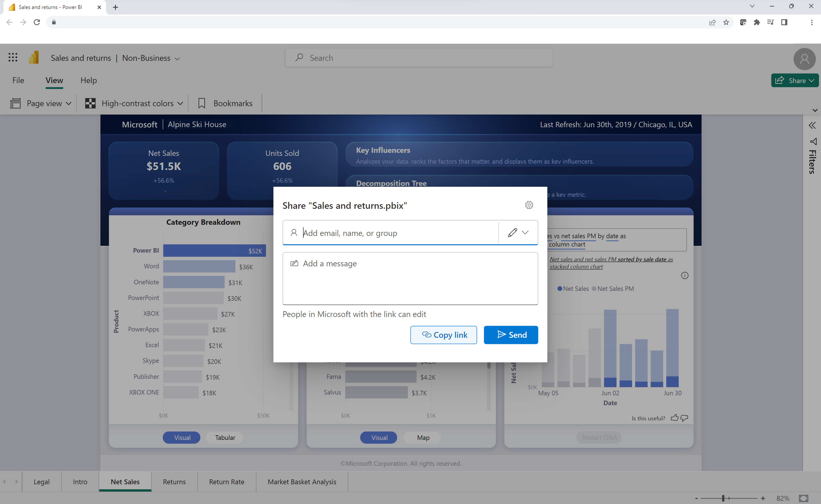Open the Help menu
821x504 pixels.
(x=88, y=80)
